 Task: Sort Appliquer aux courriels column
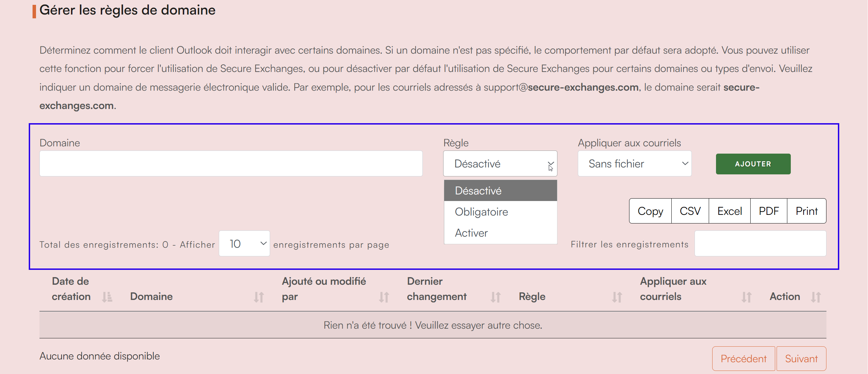[x=746, y=297]
